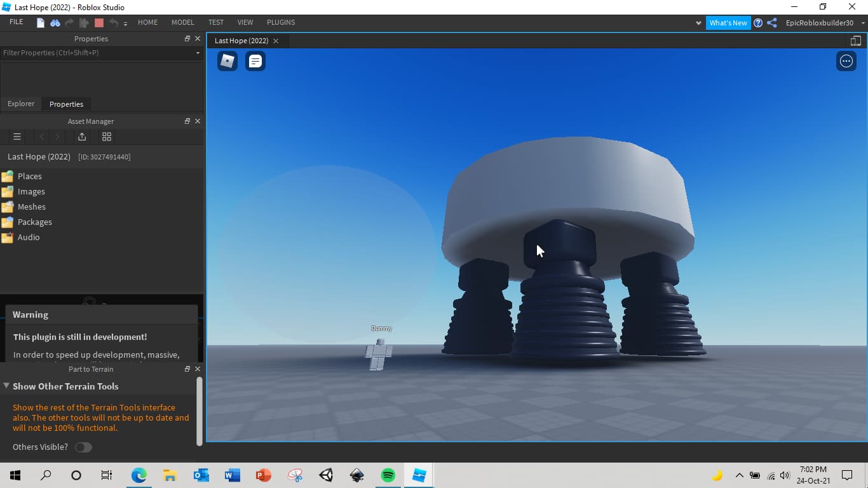Click the New file icon in the quick access bar
Image resolution: width=868 pixels, height=488 pixels.
tap(41, 23)
